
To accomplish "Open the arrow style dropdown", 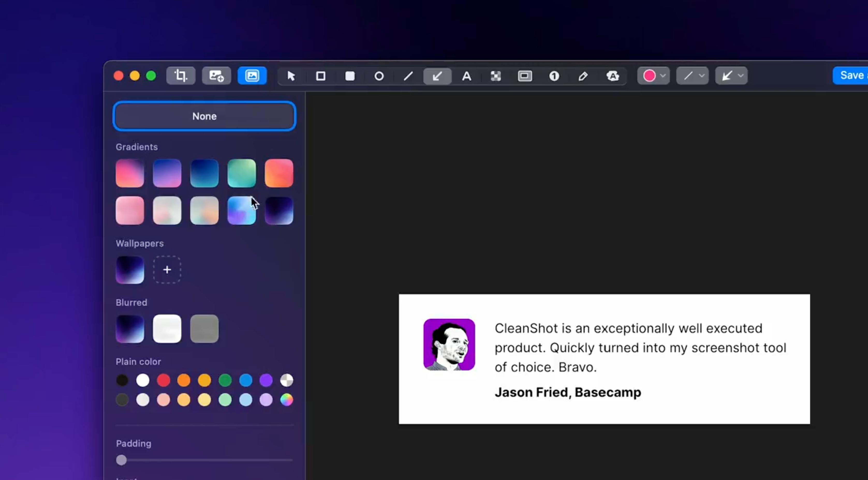I will tap(732, 76).
